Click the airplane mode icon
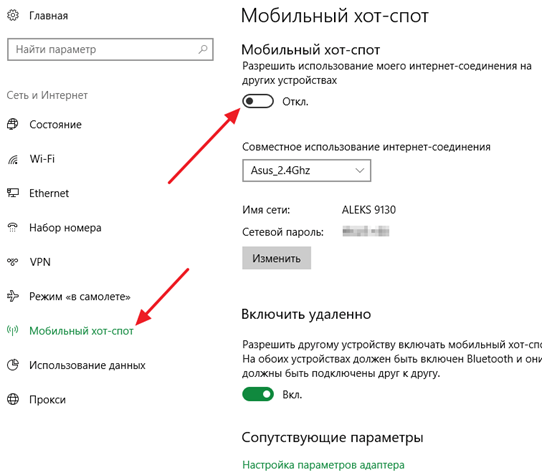The image size is (542, 475). [x=13, y=296]
